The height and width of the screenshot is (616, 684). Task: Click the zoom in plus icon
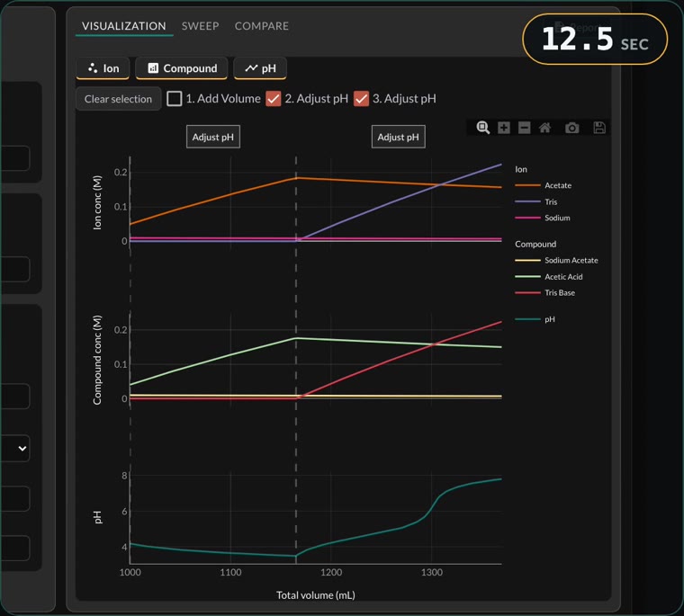click(x=504, y=128)
